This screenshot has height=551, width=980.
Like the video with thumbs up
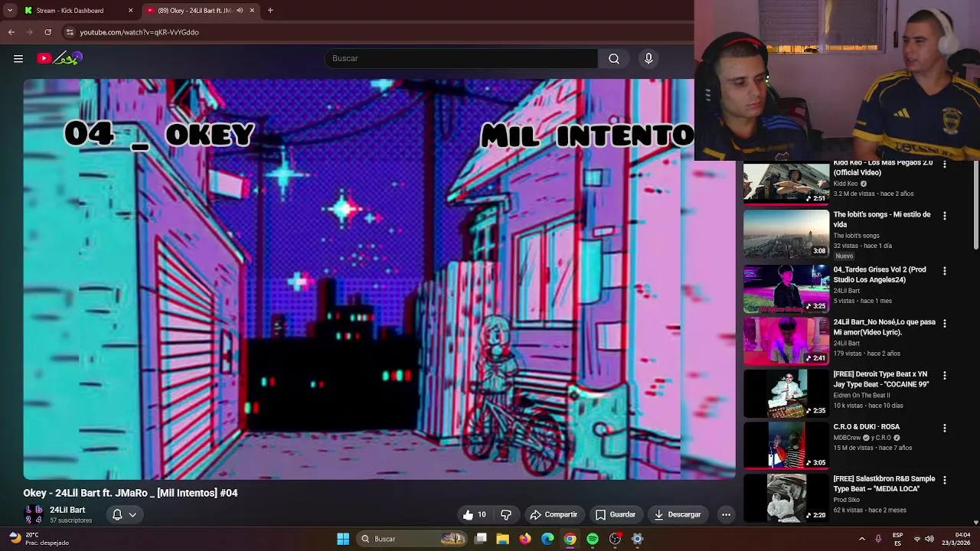(x=475, y=514)
